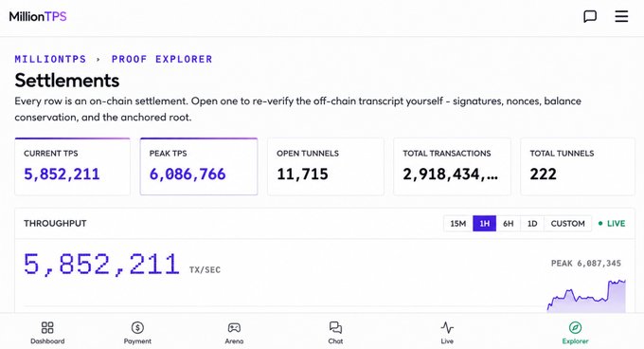Click the THROUGHPUT panel title
Image resolution: width=644 pixels, height=349 pixels.
tap(55, 223)
